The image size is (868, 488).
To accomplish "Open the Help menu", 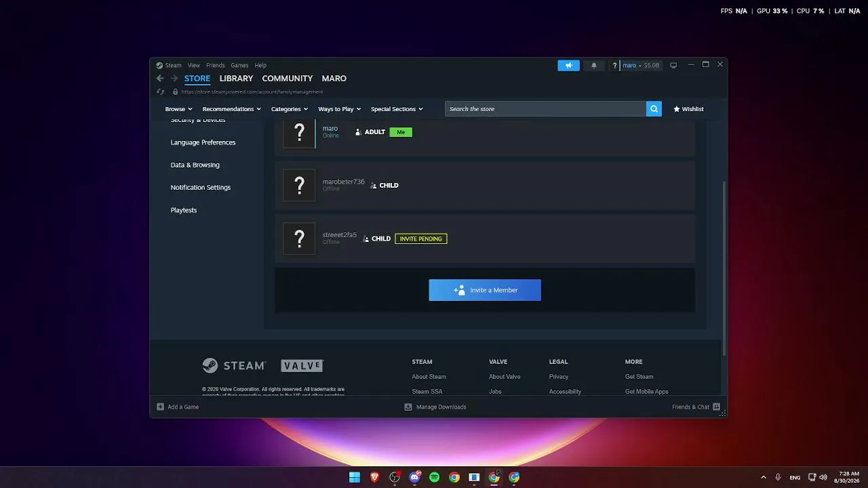I will [260, 65].
